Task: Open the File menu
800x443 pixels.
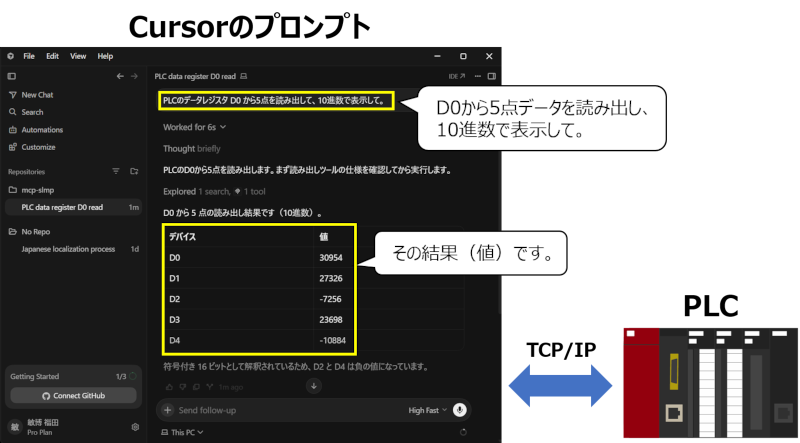Action: 29,56
